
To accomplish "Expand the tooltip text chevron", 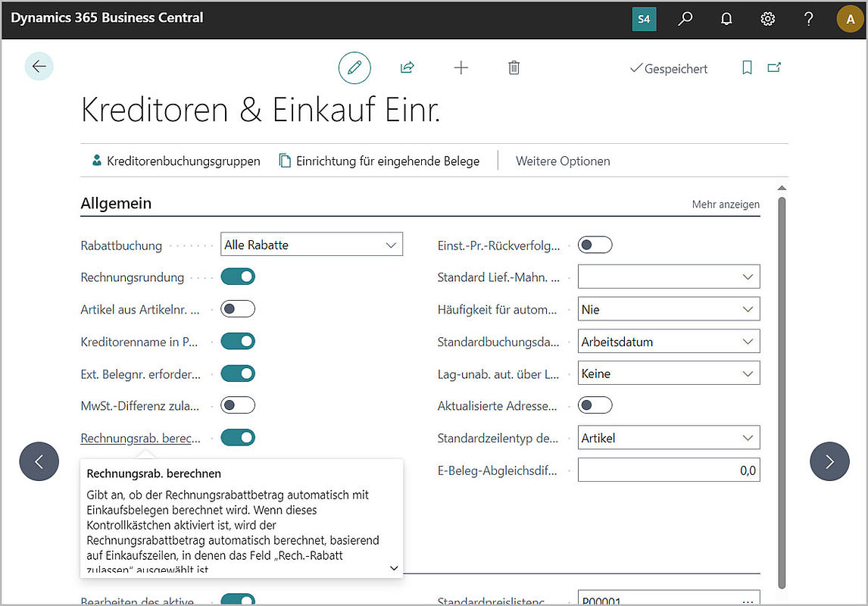I will click(394, 568).
